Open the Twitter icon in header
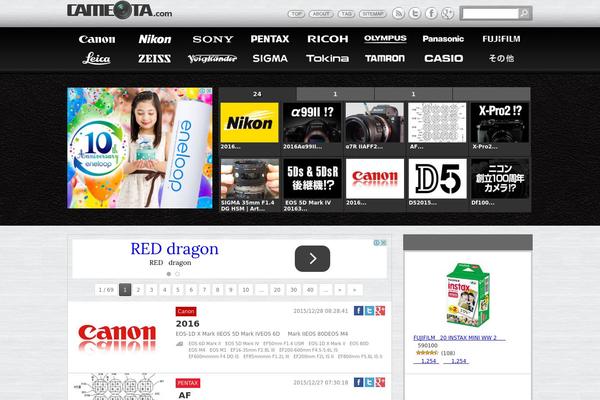 414,13
